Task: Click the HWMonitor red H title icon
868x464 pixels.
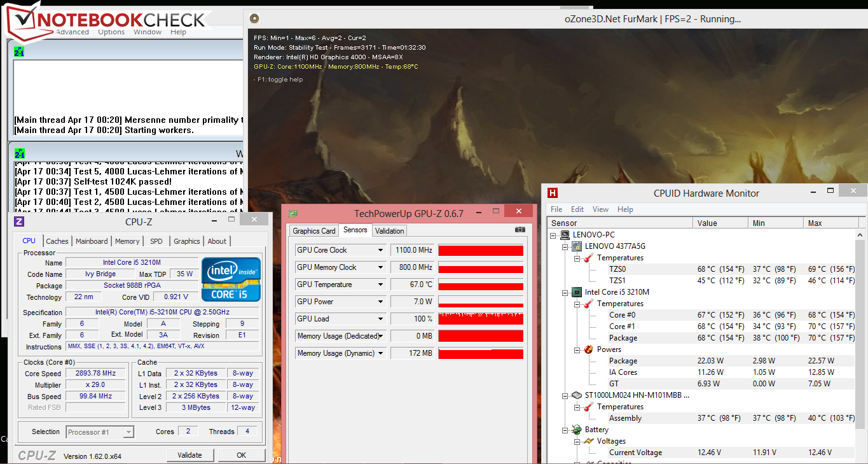Action: click(x=553, y=193)
